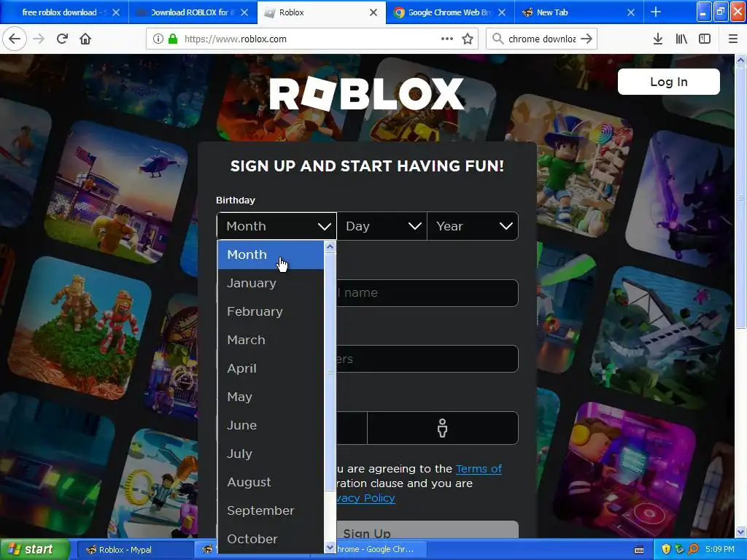
Task: Click the forward navigation arrow
Action: [x=39, y=39]
